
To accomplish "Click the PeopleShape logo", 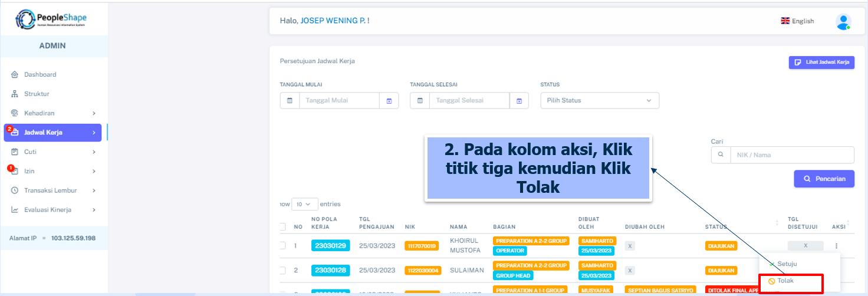I will point(53,19).
